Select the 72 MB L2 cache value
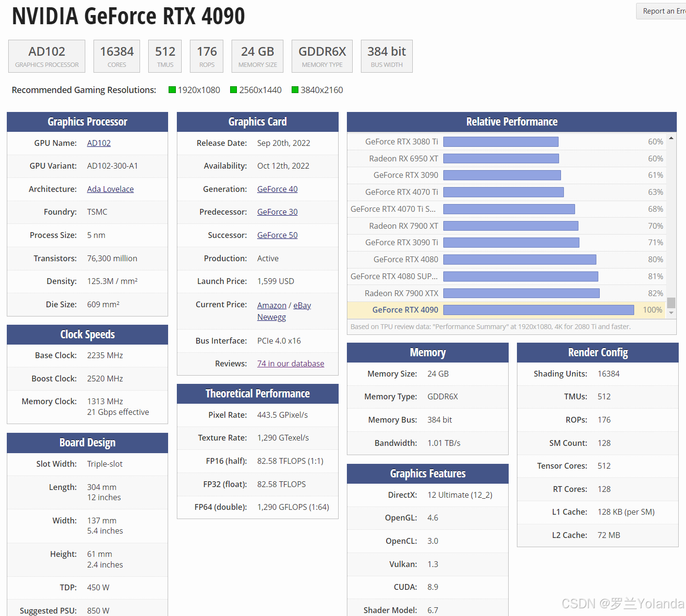The width and height of the screenshot is (686, 616). (x=609, y=535)
